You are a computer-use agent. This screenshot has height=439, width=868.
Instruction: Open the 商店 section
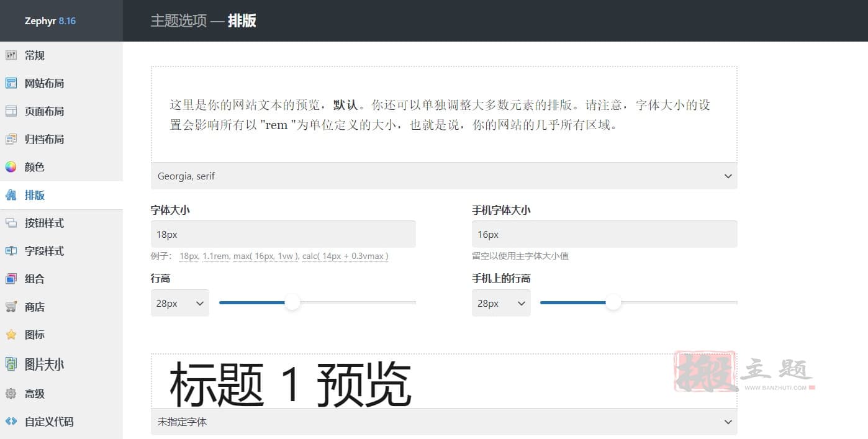[61, 307]
